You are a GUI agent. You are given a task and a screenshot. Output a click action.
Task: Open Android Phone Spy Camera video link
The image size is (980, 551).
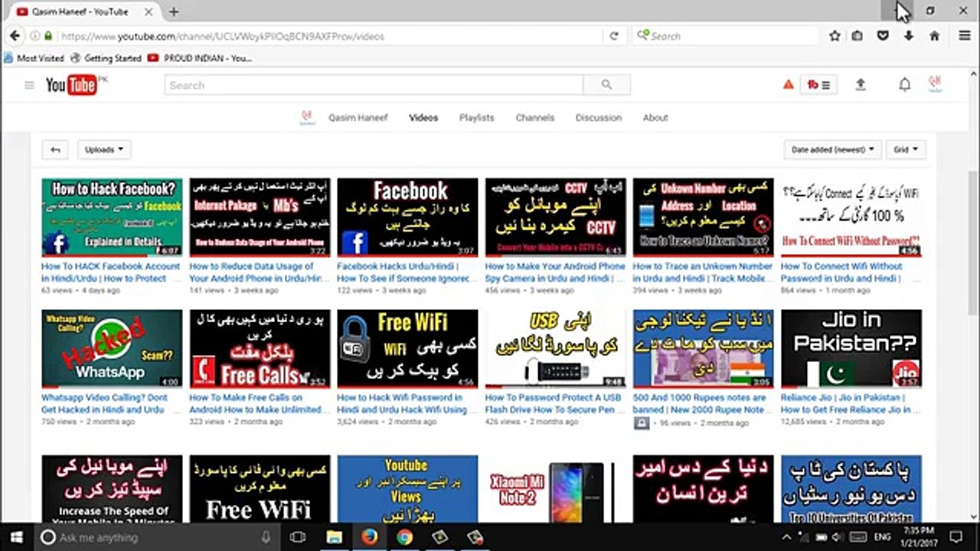click(555, 272)
